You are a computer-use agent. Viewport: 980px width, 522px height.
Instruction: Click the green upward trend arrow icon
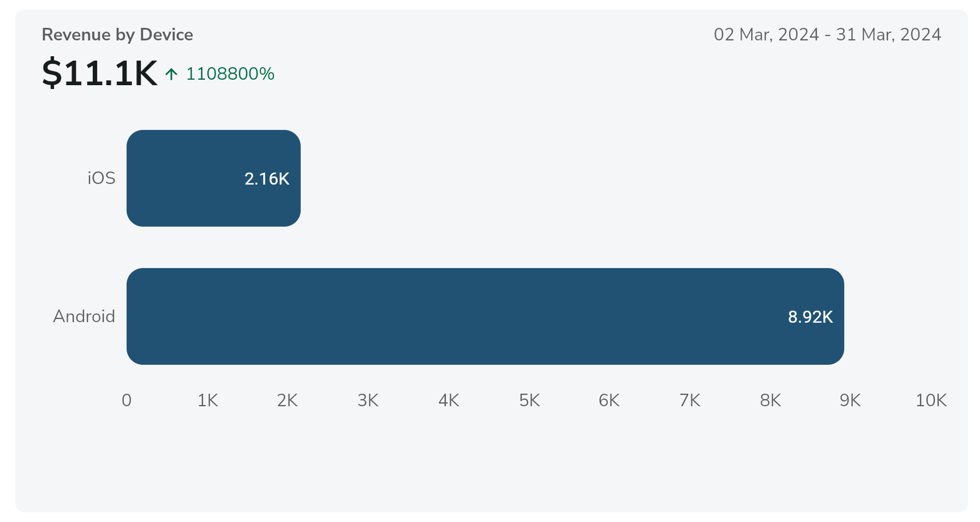click(171, 74)
